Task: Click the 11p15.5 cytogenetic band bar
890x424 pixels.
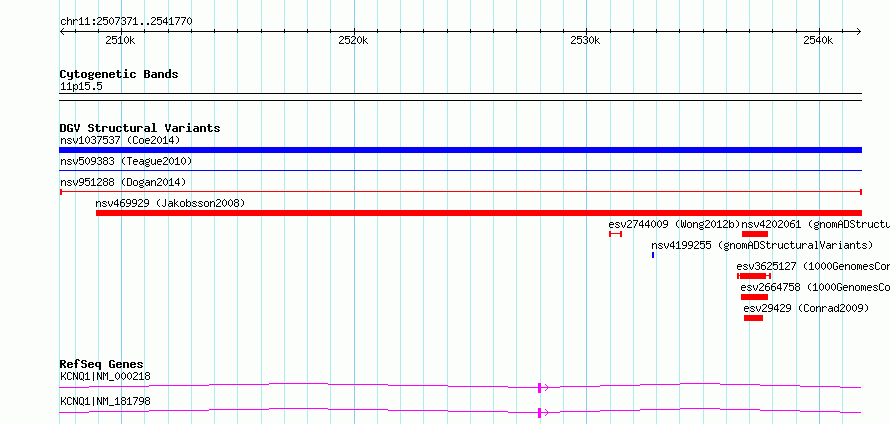Action: coord(460,97)
